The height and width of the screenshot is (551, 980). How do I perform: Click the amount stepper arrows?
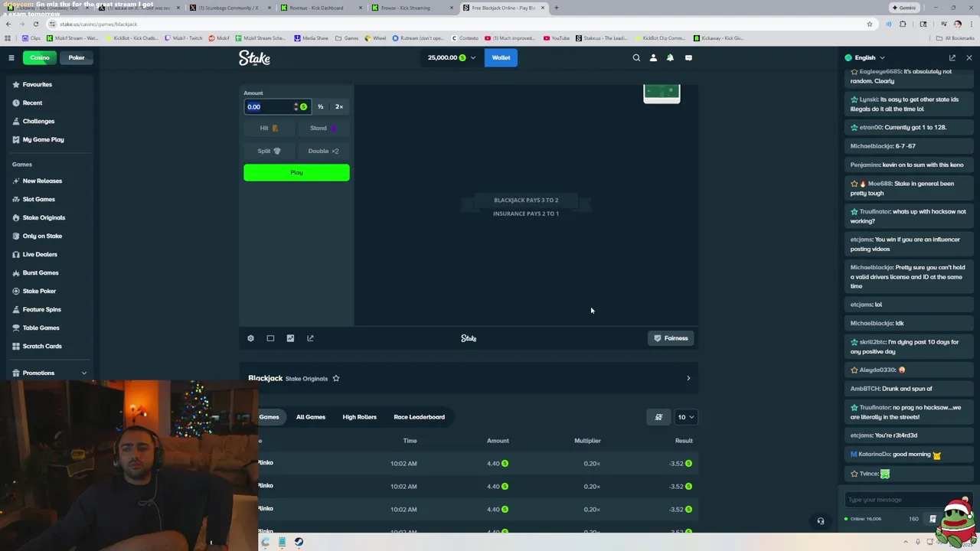296,107
